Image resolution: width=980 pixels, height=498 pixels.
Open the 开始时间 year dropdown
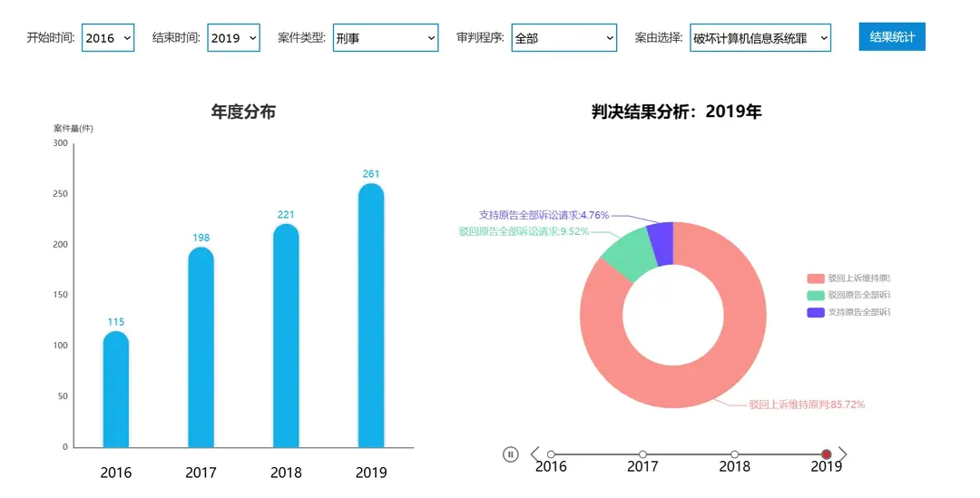coord(108,38)
